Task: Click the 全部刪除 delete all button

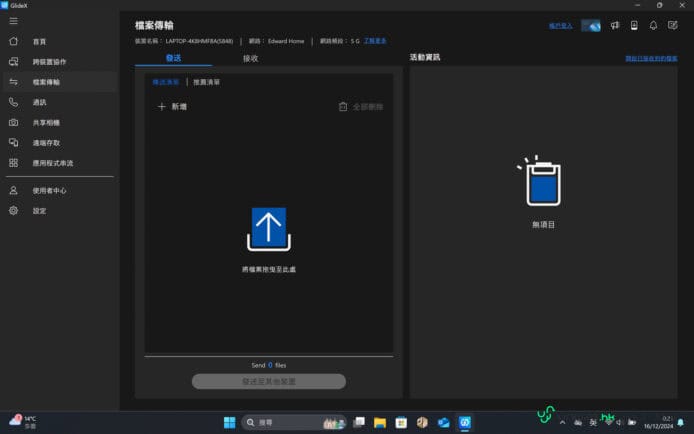Action: point(360,106)
